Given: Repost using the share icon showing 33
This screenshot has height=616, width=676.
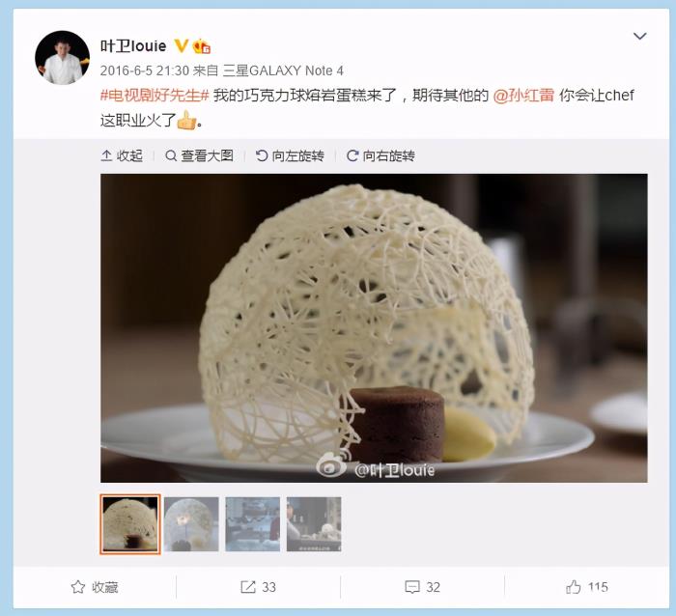Looking at the screenshot, I should pos(258,587).
